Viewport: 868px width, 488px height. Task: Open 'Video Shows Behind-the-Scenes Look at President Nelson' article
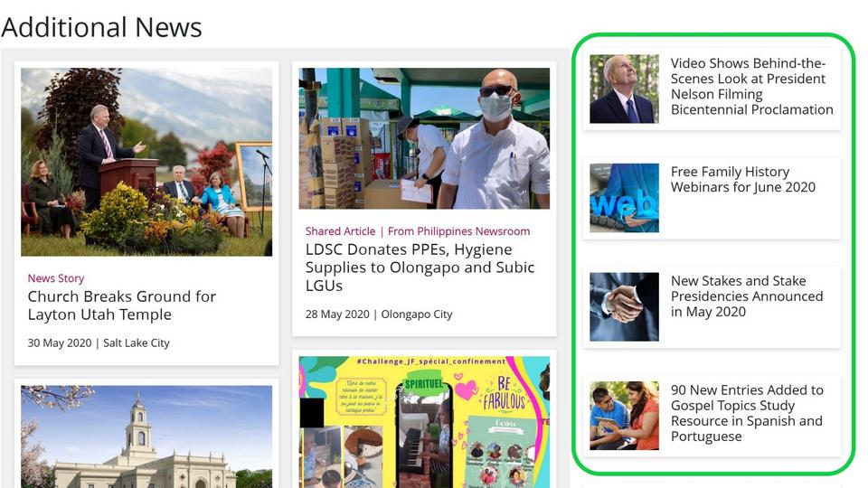(x=751, y=87)
